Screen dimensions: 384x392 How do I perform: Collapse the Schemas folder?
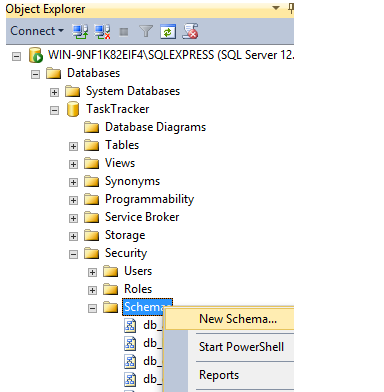click(x=92, y=308)
